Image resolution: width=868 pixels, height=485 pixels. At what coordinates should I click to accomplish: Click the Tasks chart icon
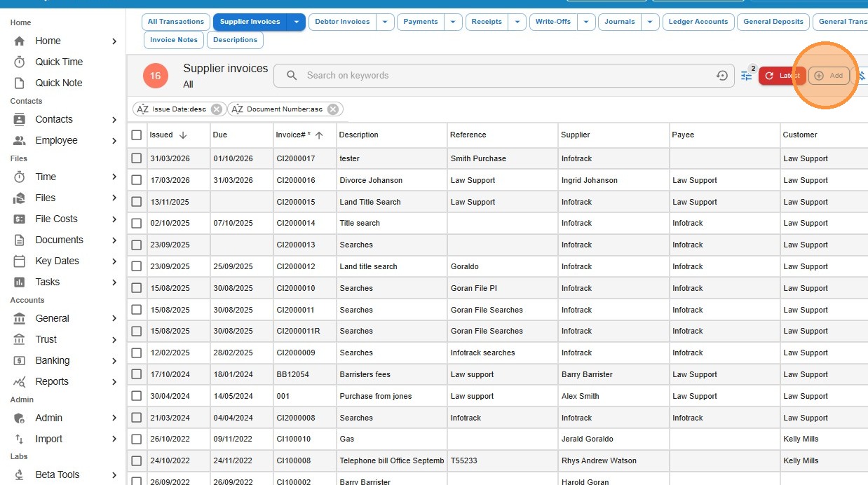(x=20, y=282)
